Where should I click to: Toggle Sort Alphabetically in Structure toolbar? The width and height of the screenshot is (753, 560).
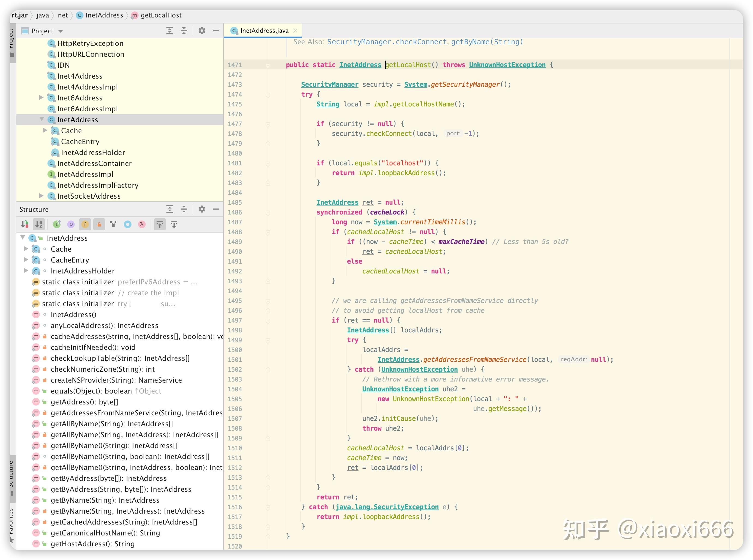(x=39, y=224)
